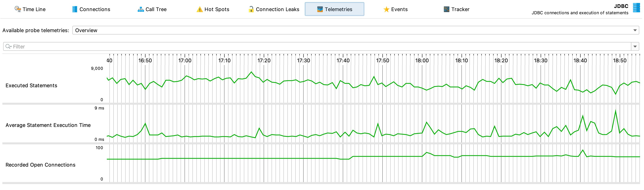This screenshot has height=190, width=644.
Task: Click the 18:00 mark on time axis
Action: point(422,60)
